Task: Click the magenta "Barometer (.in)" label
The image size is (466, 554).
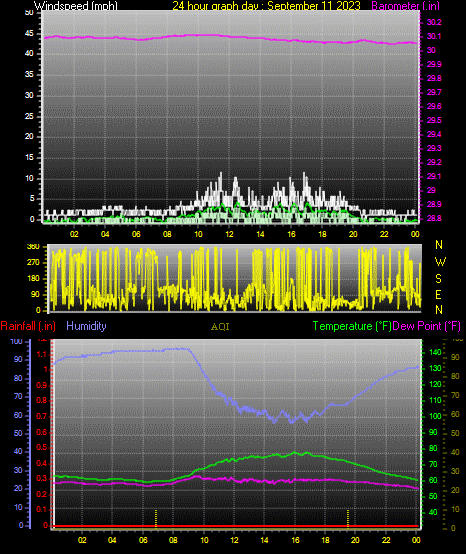Action: point(406,6)
